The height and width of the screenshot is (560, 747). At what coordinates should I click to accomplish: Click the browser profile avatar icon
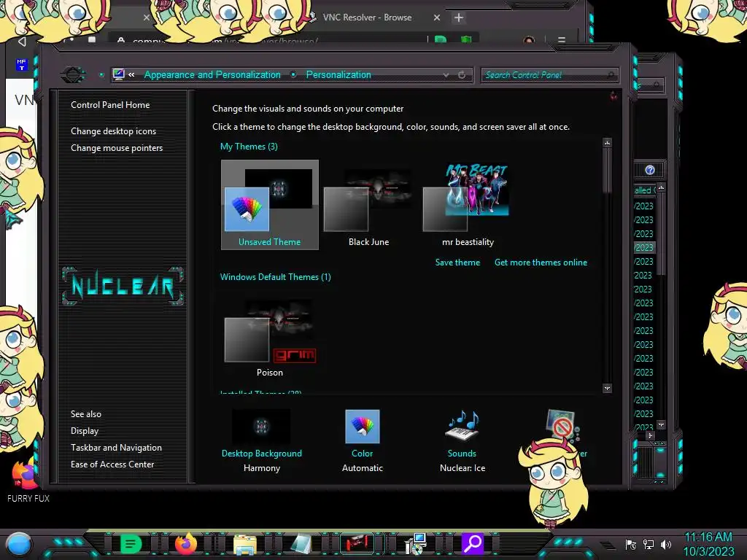(x=529, y=40)
